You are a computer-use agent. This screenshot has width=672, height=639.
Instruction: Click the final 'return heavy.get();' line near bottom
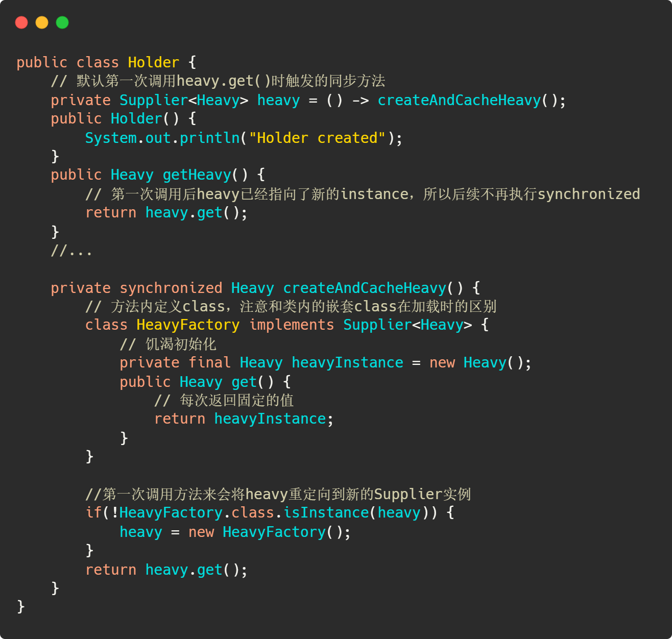[166, 570]
